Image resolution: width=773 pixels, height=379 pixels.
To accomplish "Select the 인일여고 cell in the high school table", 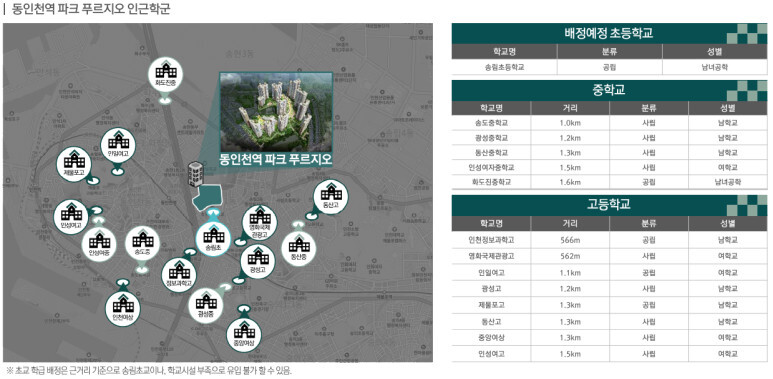I will click(x=491, y=273).
